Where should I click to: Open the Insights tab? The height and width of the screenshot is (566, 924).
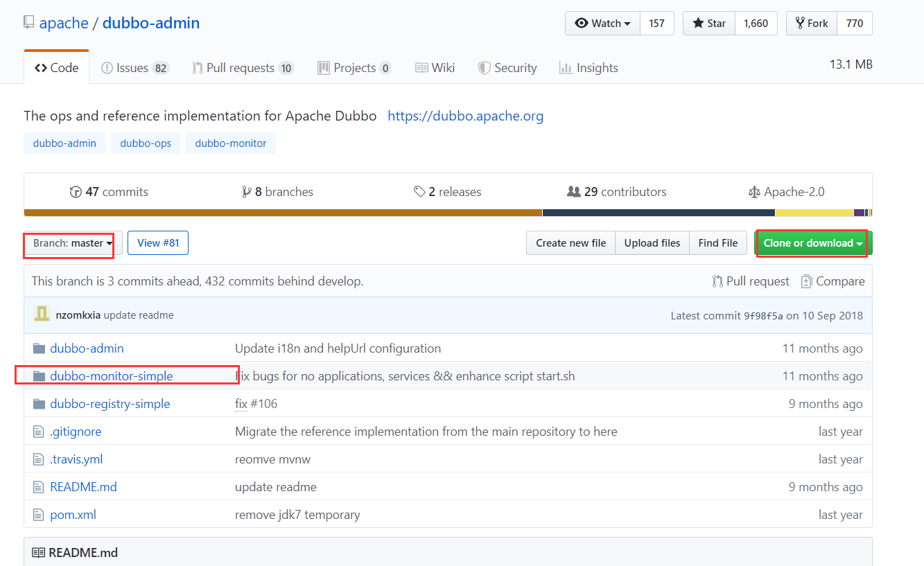pyautogui.click(x=589, y=68)
